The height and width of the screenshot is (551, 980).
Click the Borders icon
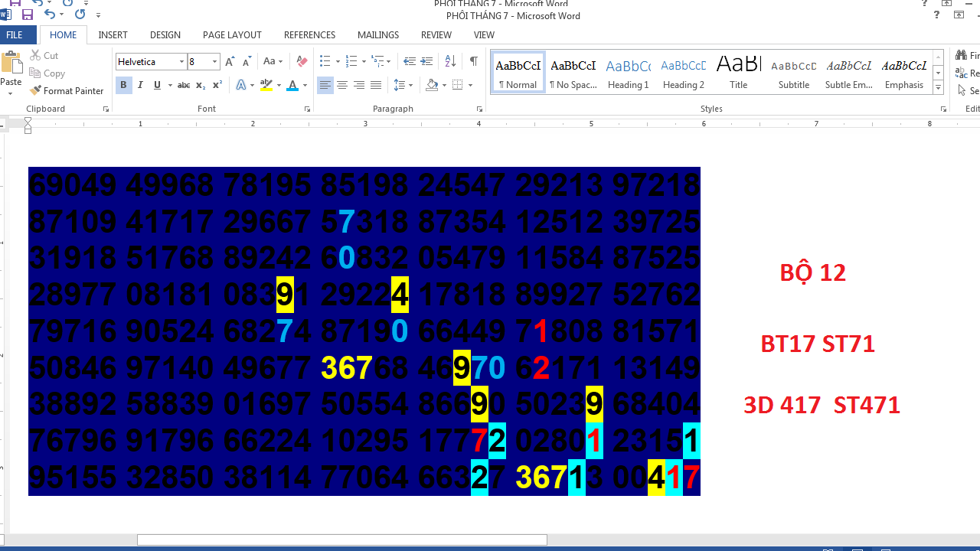click(458, 85)
